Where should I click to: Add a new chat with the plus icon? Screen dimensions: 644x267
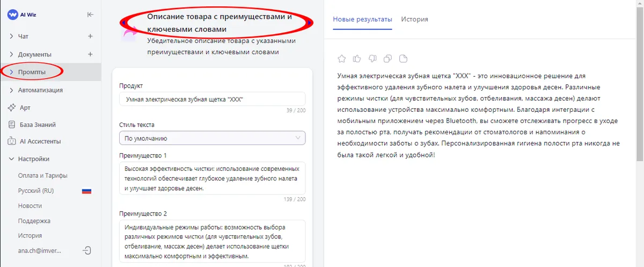point(90,36)
